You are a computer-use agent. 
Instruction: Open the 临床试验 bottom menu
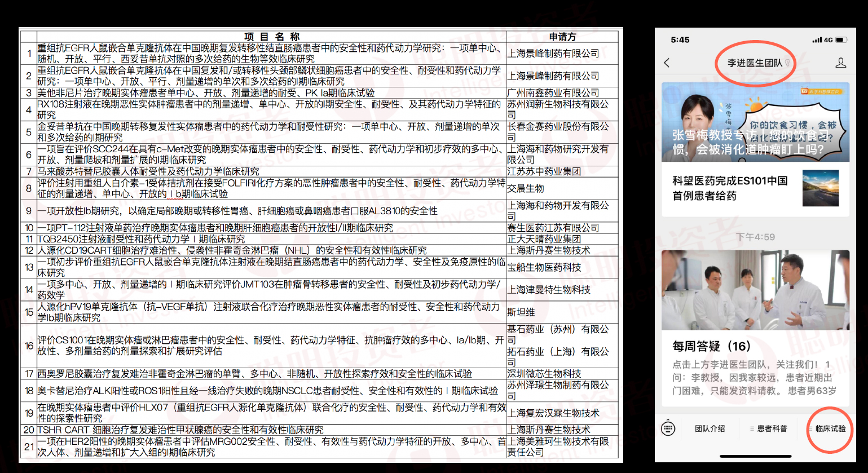tap(828, 428)
